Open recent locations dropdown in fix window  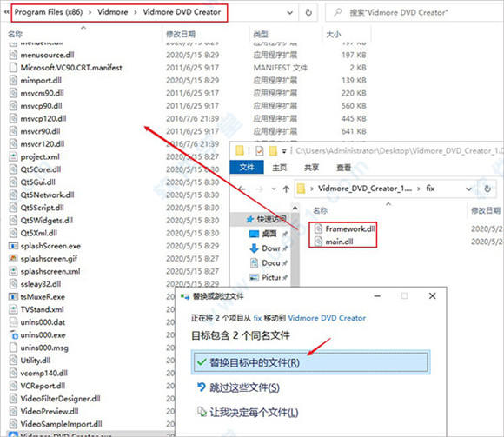click(274, 189)
